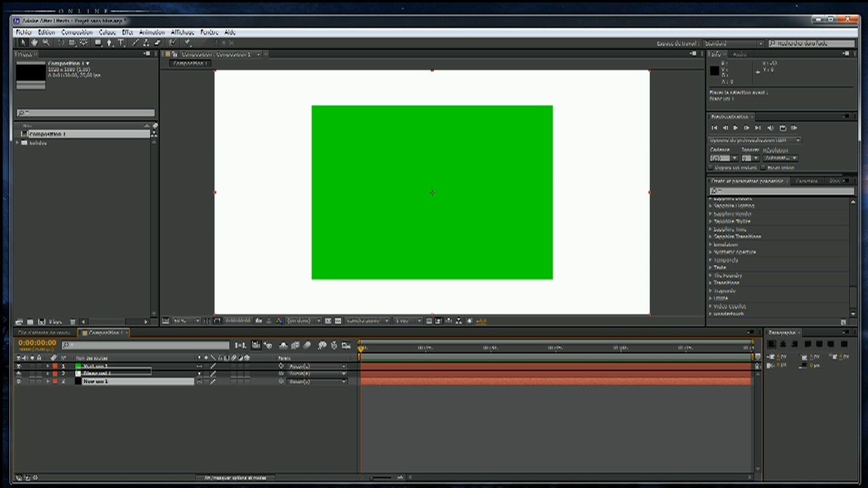Toggle loop option in Preview panel
868x488 pixels.
click(783, 127)
